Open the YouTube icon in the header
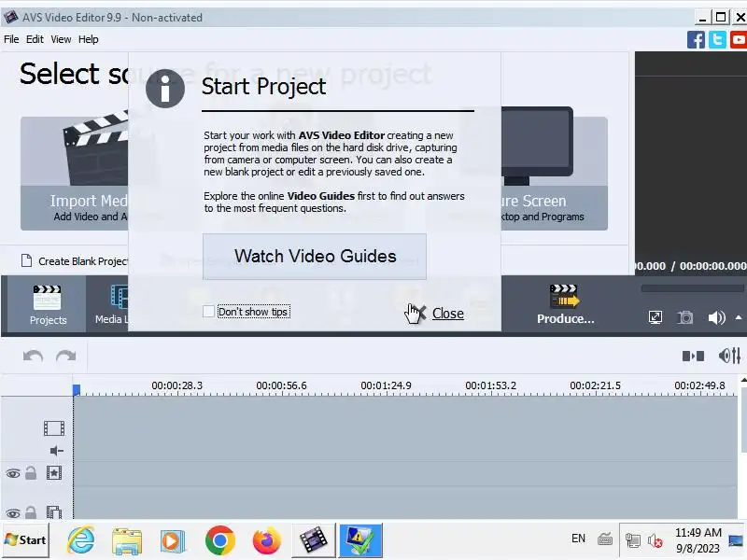Image resolution: width=747 pixels, height=560 pixels. tap(739, 40)
